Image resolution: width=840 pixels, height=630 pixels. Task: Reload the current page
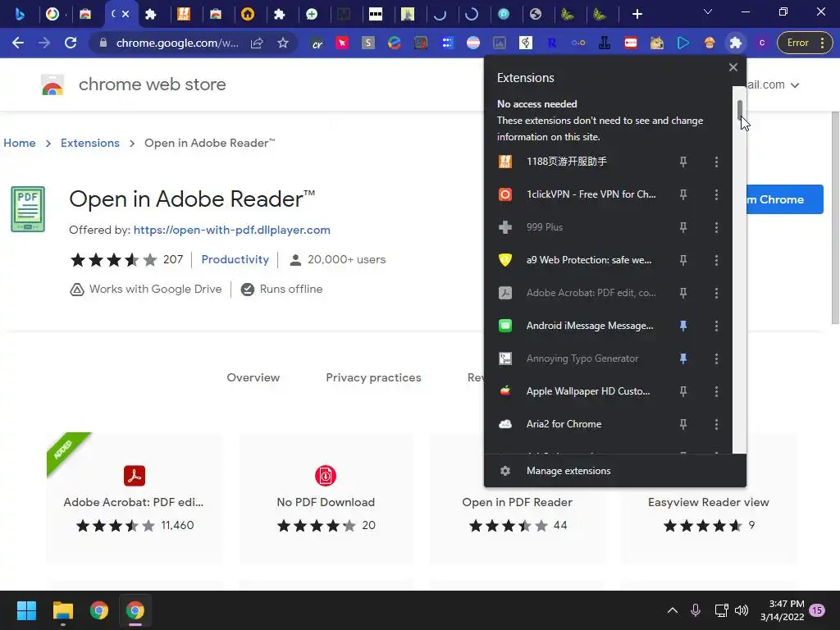point(71,43)
